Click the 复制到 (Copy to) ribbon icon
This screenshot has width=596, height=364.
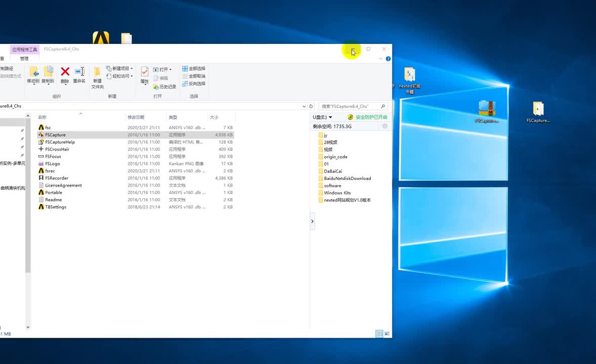(48, 74)
